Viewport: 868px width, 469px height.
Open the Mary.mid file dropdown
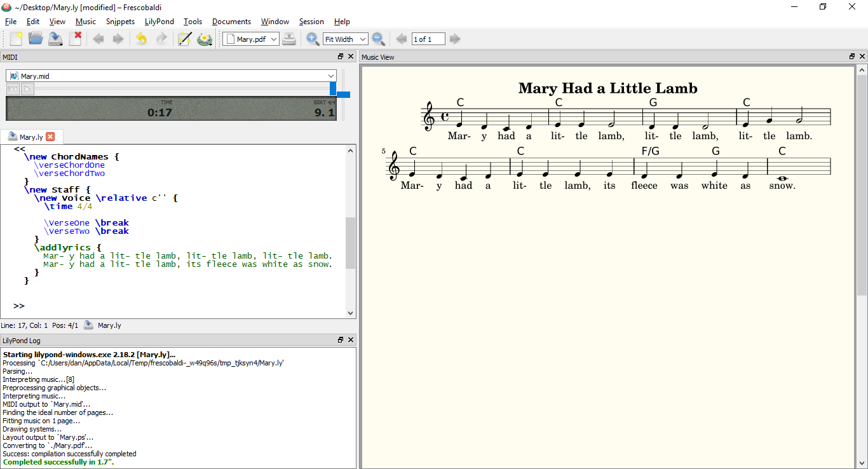pyautogui.click(x=171, y=76)
